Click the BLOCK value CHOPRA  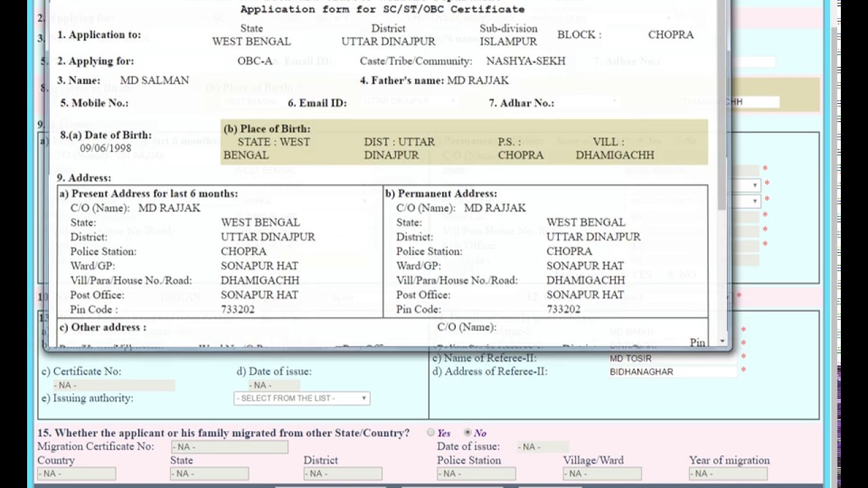coord(671,35)
